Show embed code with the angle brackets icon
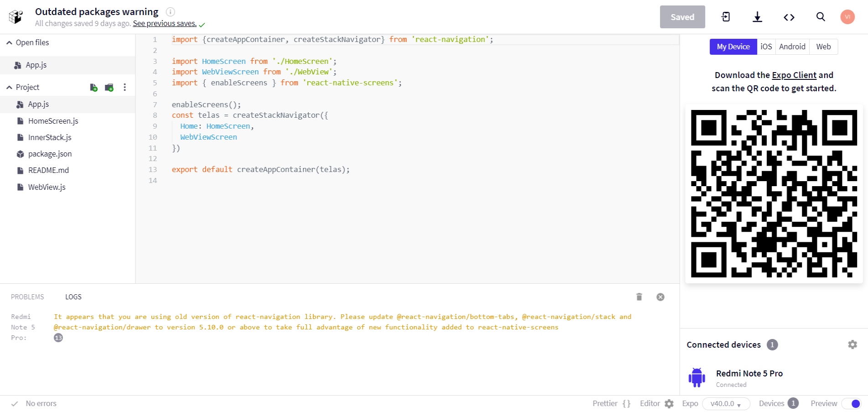This screenshot has height=412, width=868. (789, 17)
